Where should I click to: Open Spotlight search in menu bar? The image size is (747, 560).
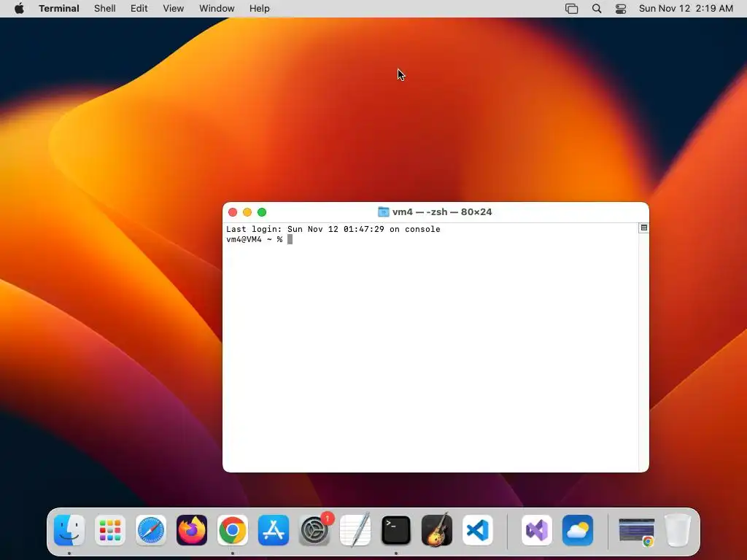tap(597, 9)
